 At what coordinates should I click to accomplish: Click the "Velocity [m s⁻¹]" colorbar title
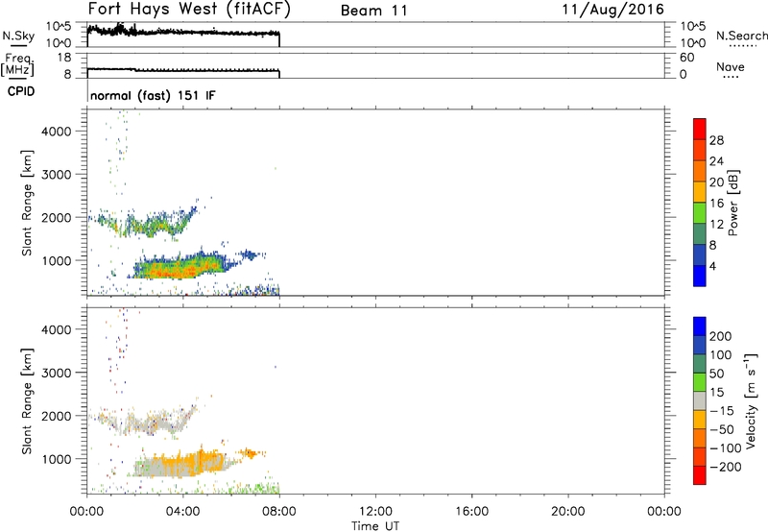point(751,400)
